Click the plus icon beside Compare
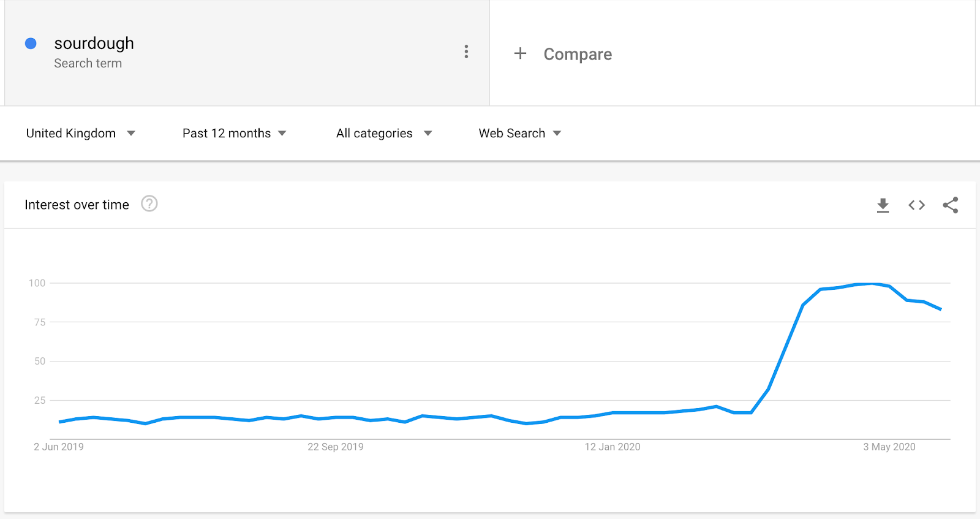Screen dimensions: 980x519 click(520, 53)
